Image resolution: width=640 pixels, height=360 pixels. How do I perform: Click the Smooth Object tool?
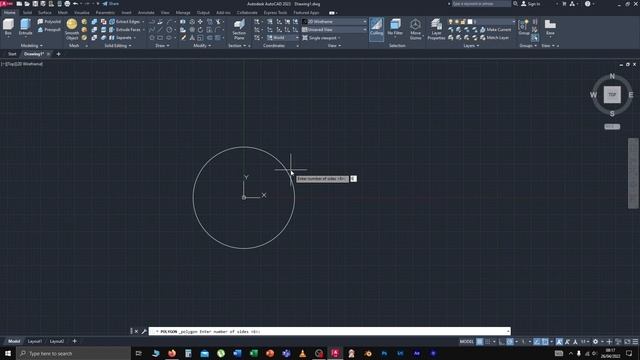click(x=72, y=29)
